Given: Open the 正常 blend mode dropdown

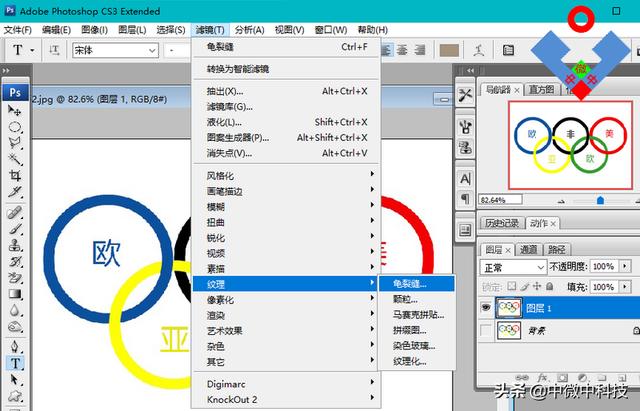Looking at the screenshot, I should coord(513,267).
